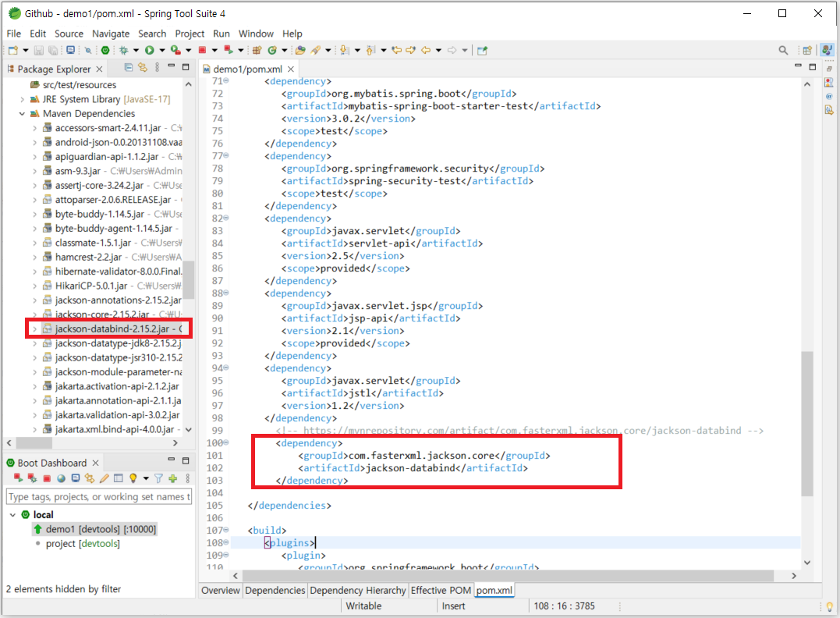Open the Debug dropdown arrow in toolbar
Image resolution: width=840 pixels, height=618 pixels.
pos(136,51)
